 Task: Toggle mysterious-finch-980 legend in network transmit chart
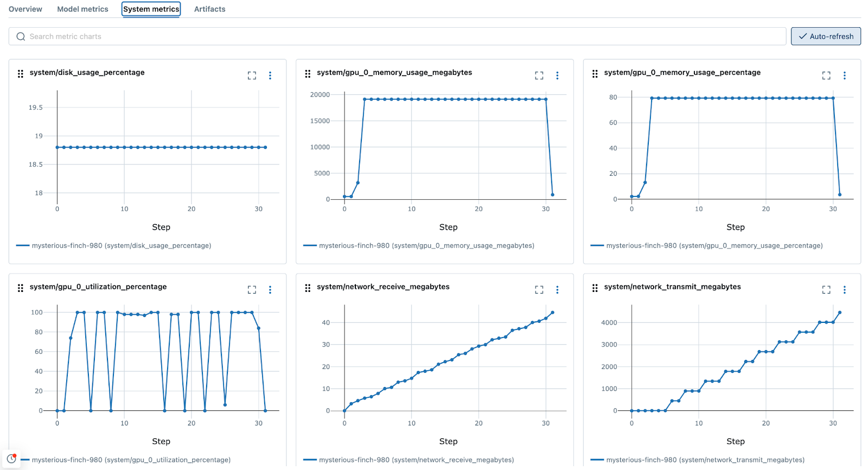[x=705, y=460]
